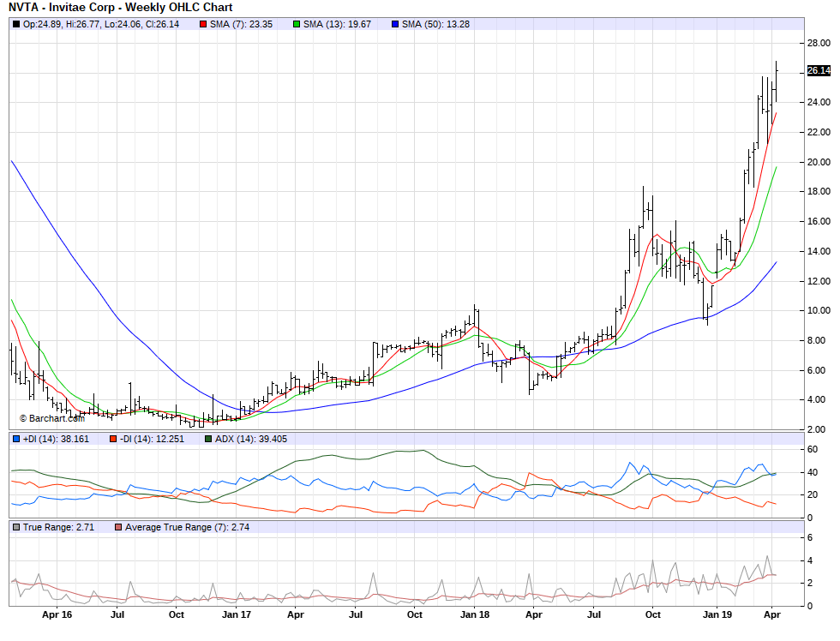Click the 8.00 price axis label
Screen dimensions: 840x641
click(816, 340)
